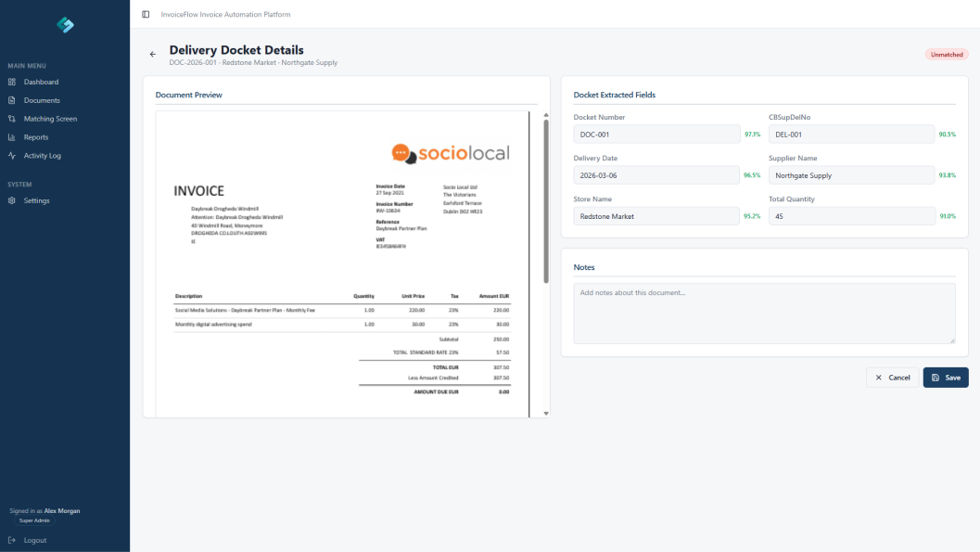Click the document preview scrollbar thumb

[x=546, y=201]
